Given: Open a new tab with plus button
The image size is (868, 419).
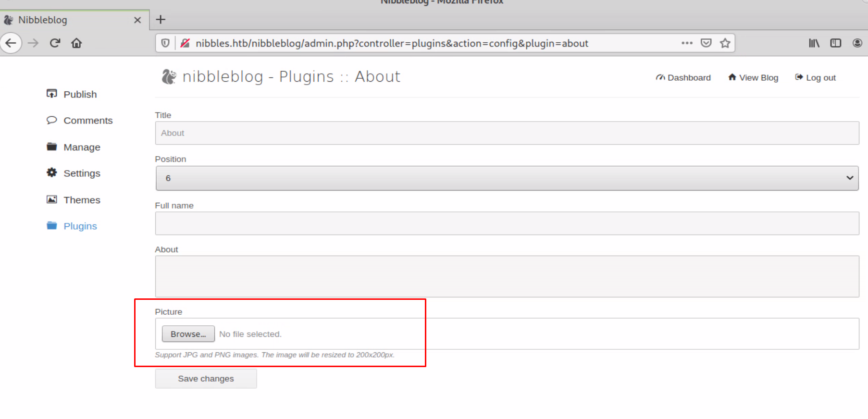Looking at the screenshot, I should 161,20.
